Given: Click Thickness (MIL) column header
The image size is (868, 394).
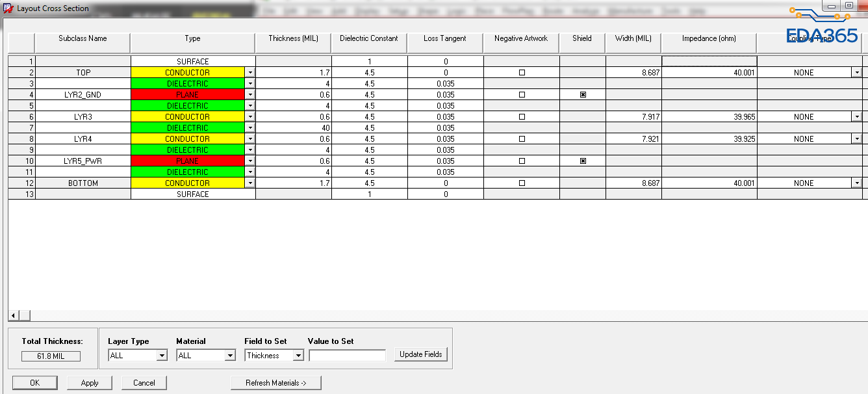Looking at the screenshot, I should tap(294, 42).
